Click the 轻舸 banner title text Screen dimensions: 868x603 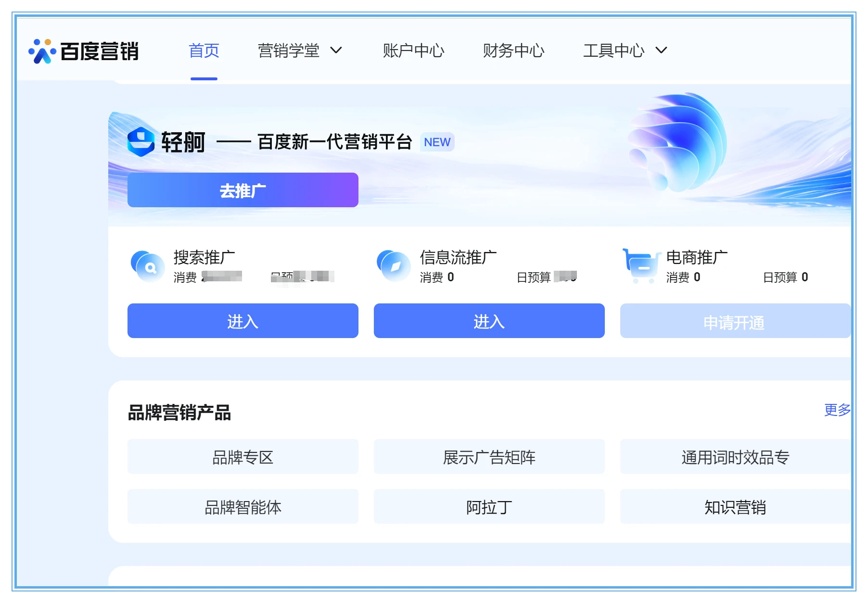coord(183,142)
